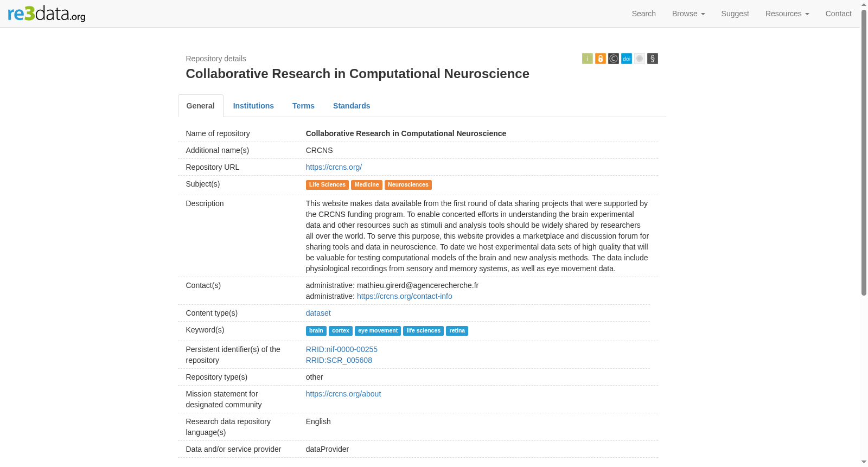Click the language value 'English'
868x467 pixels.
[x=318, y=421]
